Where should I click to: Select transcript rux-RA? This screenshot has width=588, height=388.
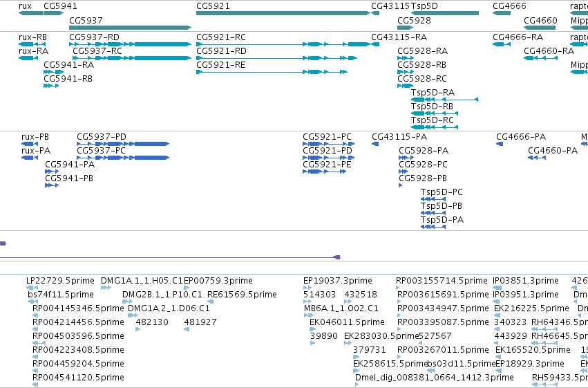[33, 51]
